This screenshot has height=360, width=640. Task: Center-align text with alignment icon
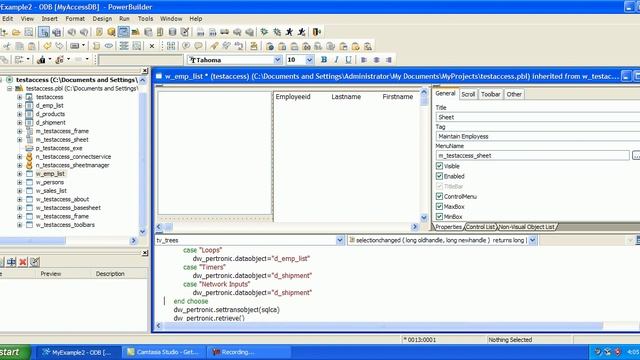point(376,60)
